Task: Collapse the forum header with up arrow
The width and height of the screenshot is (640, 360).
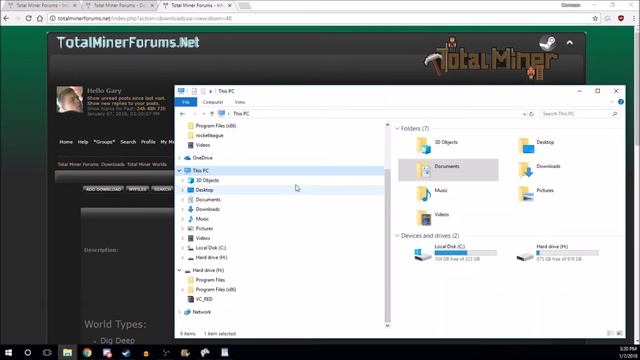Action: coord(569,42)
